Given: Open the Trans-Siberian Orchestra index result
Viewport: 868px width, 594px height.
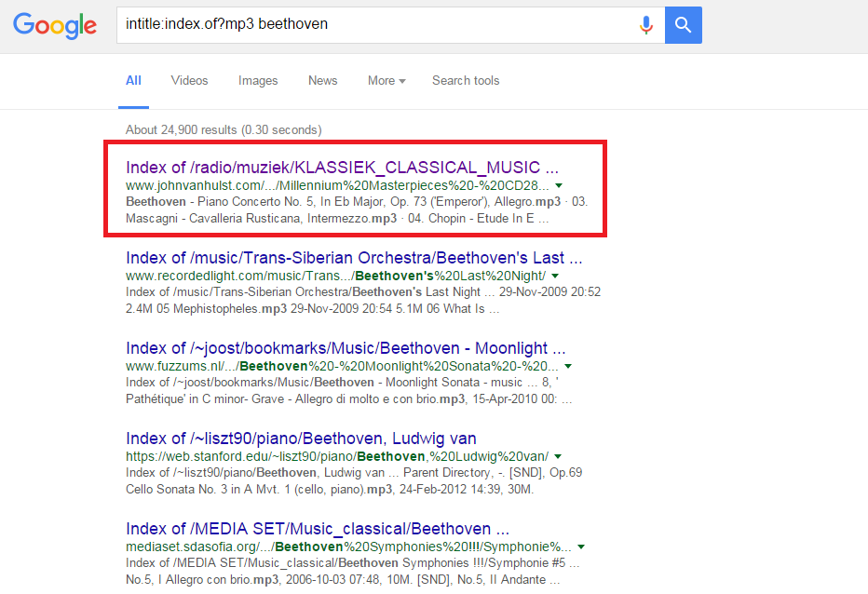Looking at the screenshot, I should (x=354, y=258).
